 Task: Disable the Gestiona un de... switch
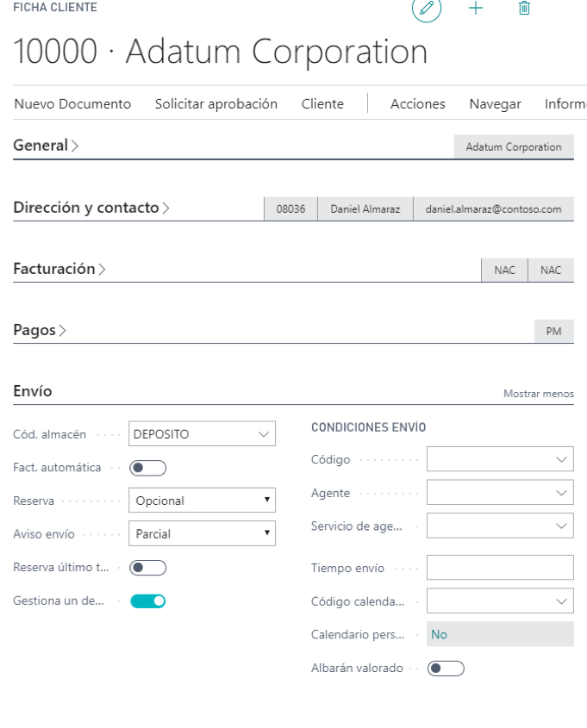pyautogui.click(x=147, y=600)
